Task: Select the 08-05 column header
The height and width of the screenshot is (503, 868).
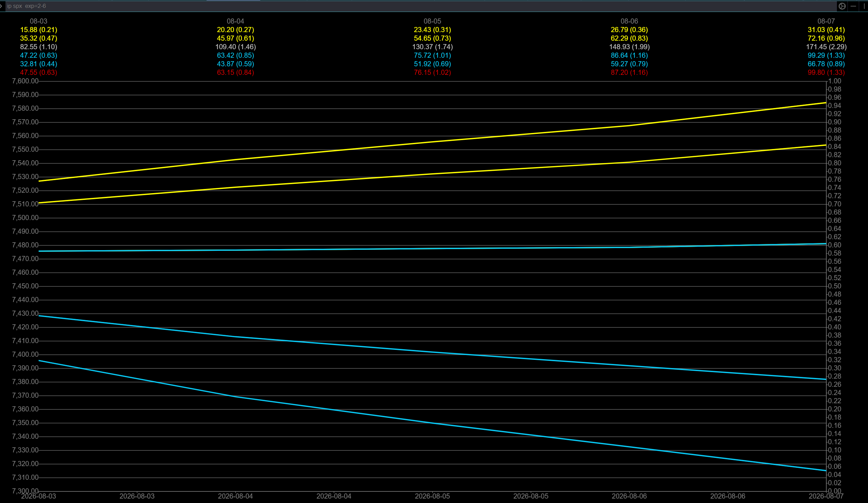Action: click(433, 22)
